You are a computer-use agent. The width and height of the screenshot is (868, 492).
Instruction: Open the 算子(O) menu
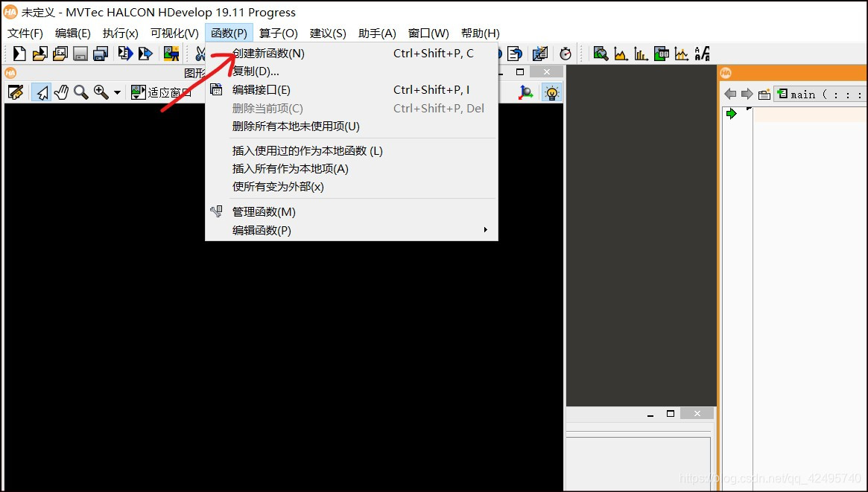279,33
